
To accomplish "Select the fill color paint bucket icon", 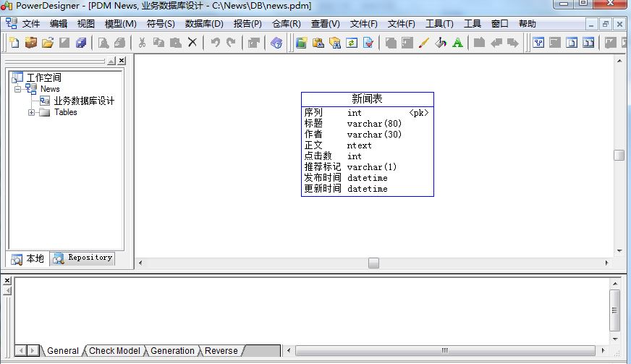I will [x=441, y=42].
